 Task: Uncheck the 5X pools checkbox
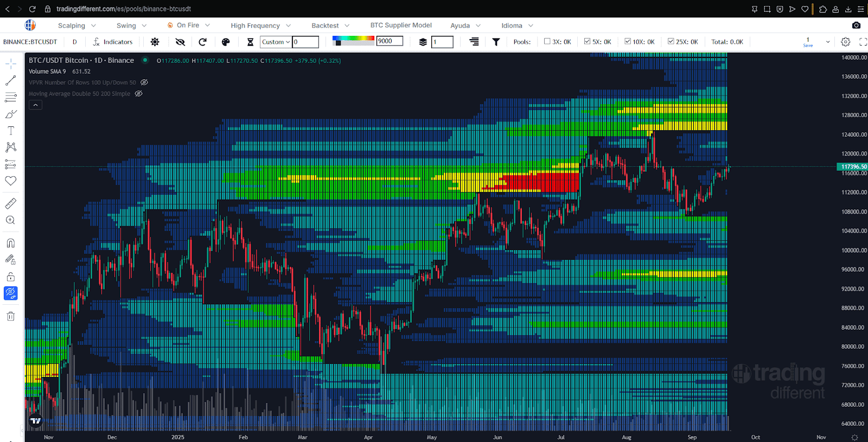click(587, 41)
